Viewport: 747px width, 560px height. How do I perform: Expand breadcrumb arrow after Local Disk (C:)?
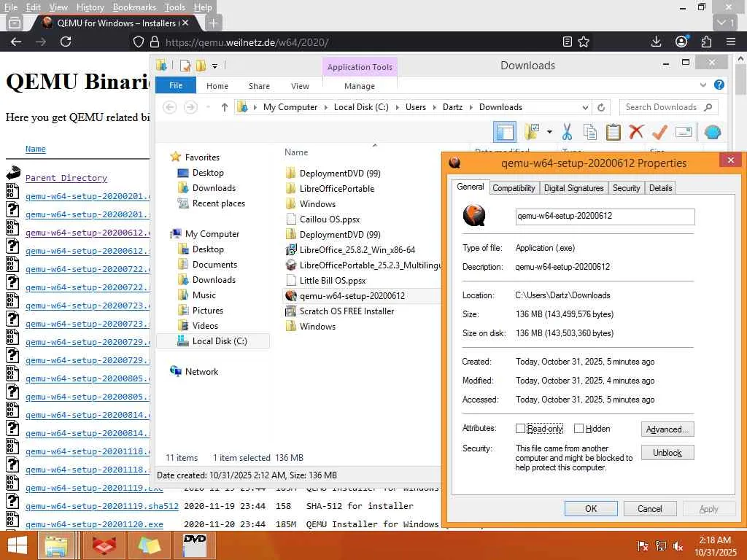(x=397, y=108)
